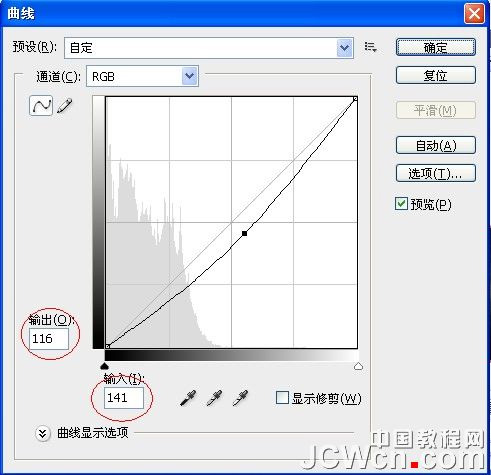The height and width of the screenshot is (475, 491).
Task: Select the top-right curve endpoint
Action: 355,99
